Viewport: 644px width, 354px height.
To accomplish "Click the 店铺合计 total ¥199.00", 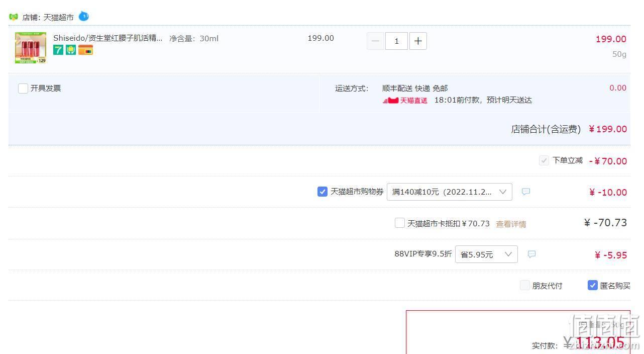I will (608, 129).
